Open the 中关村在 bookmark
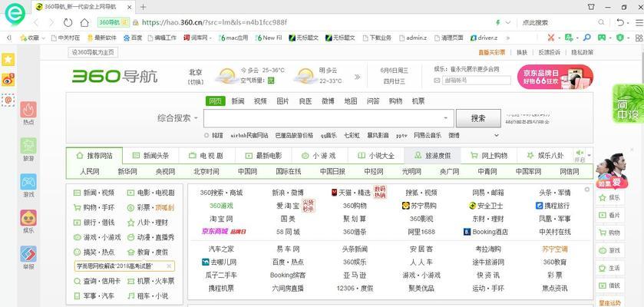Image resolution: width=644 pixels, height=307 pixels. (65, 38)
